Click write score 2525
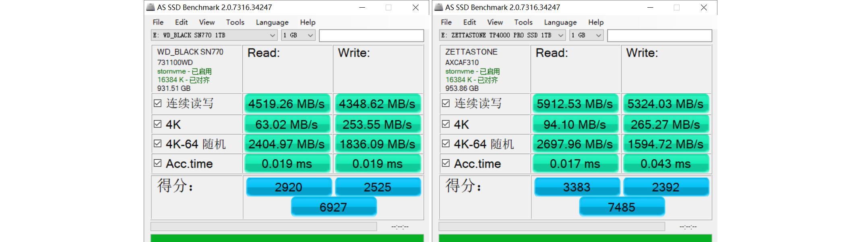 tap(378, 187)
